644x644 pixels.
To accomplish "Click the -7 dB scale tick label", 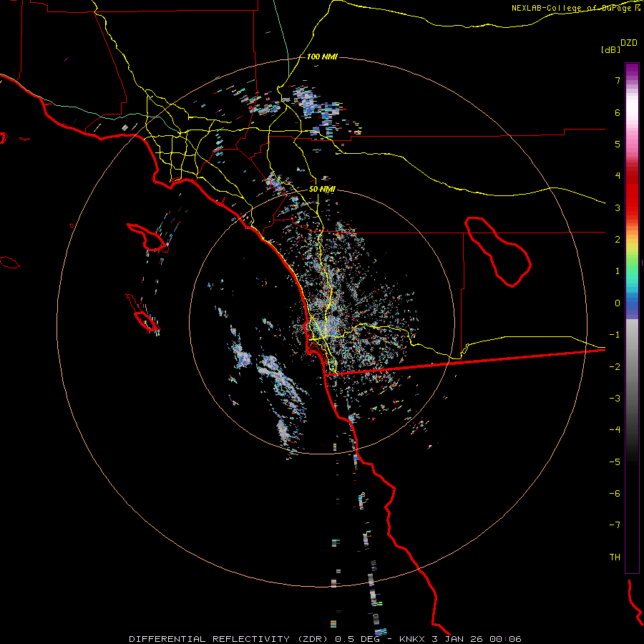I will (x=615, y=525).
